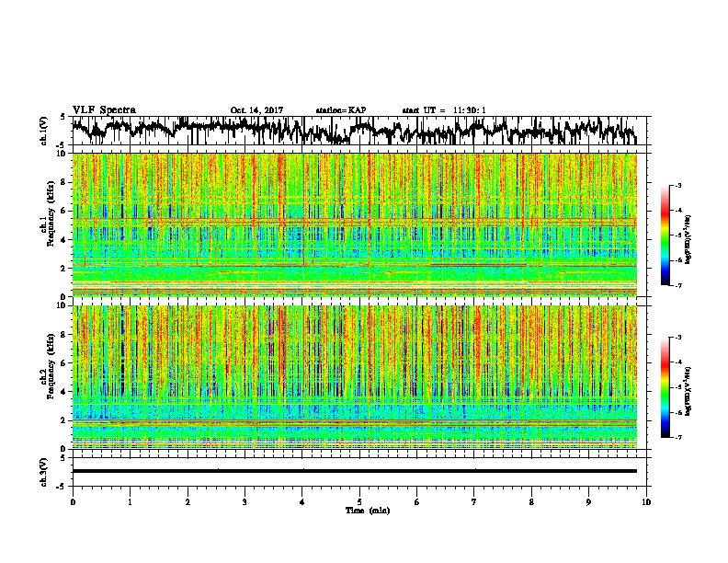Click the ch.1 spectrogram color scale bar
728x563 pixels.
pos(665,236)
